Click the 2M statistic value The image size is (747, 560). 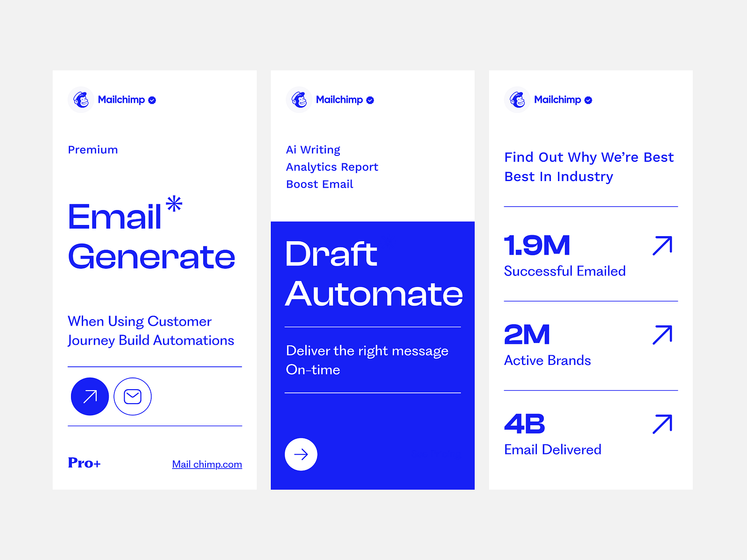527,335
